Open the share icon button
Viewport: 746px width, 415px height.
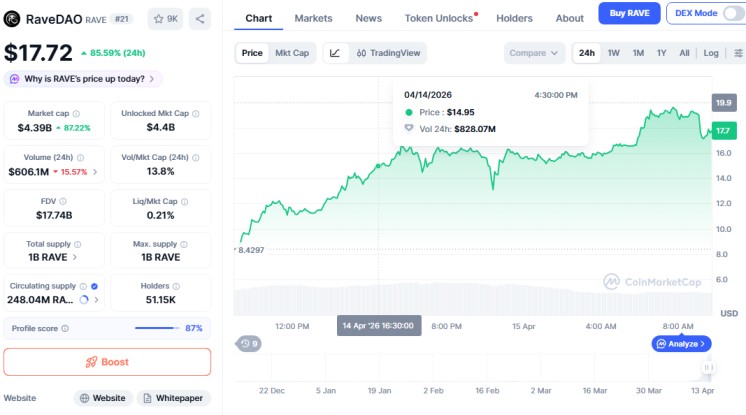click(x=200, y=19)
